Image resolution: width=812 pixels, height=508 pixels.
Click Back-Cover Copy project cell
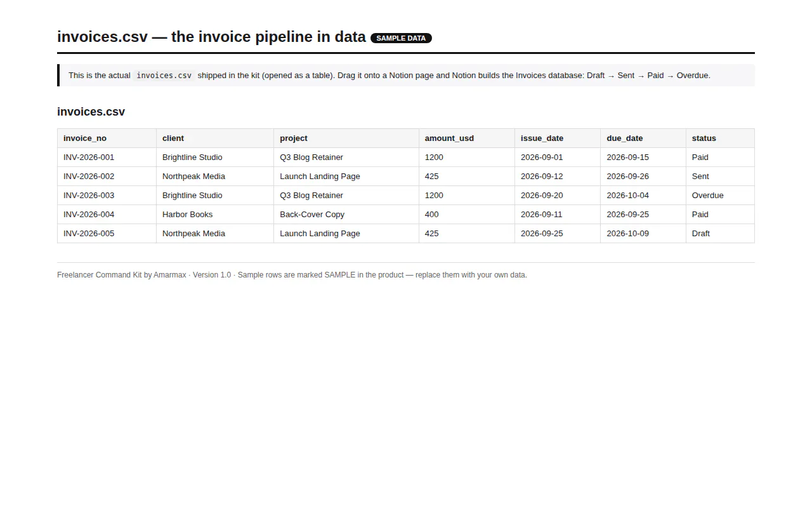(x=346, y=214)
